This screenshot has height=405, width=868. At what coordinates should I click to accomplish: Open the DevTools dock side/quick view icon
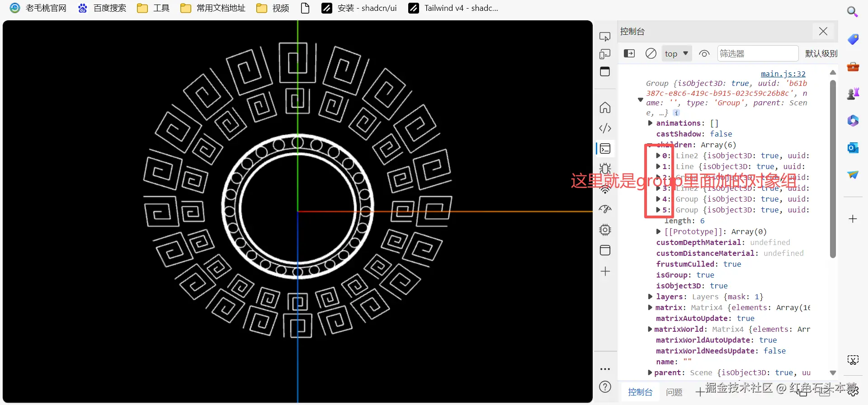point(605,71)
